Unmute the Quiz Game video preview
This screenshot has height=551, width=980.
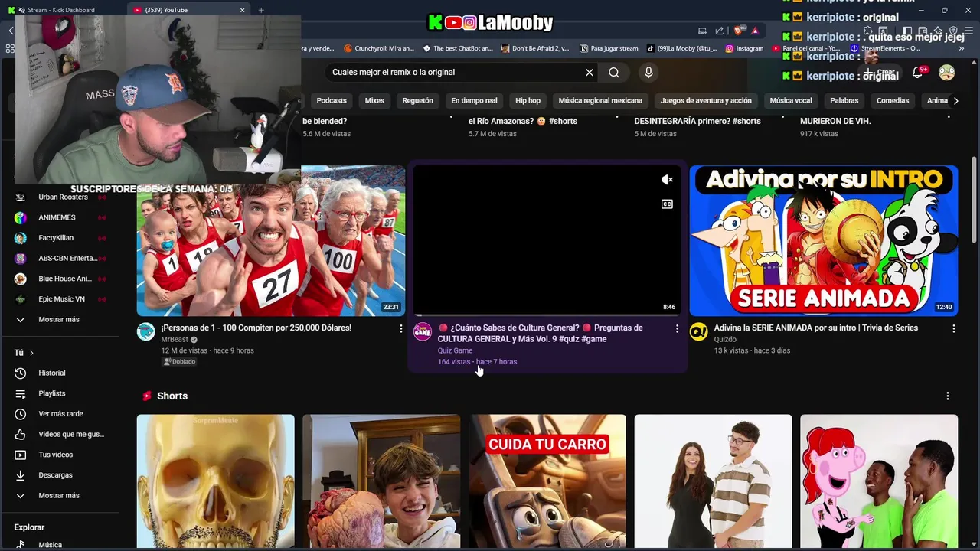pos(667,180)
